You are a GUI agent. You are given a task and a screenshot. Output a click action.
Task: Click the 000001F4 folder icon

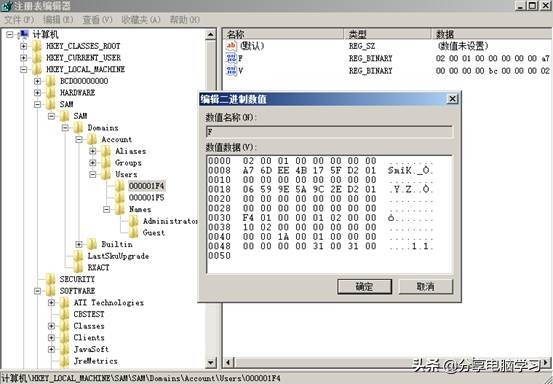point(120,185)
